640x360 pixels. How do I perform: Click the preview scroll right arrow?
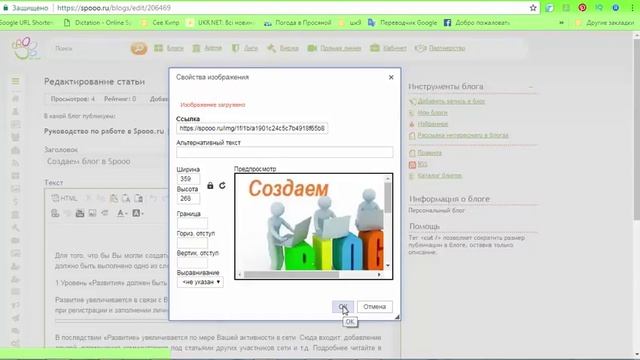[x=379, y=275]
